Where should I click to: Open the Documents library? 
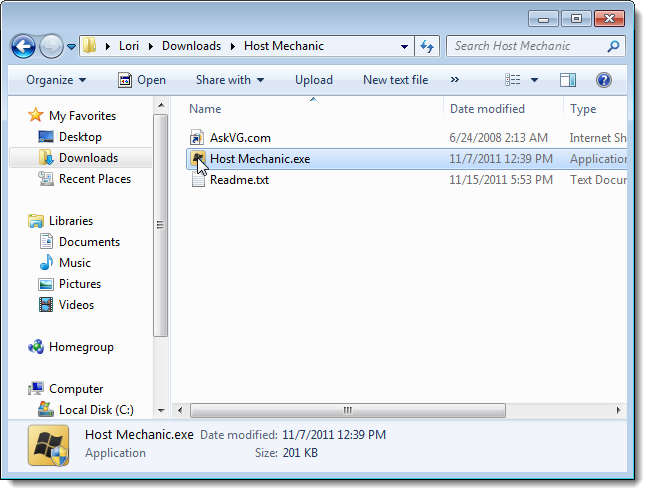89,242
